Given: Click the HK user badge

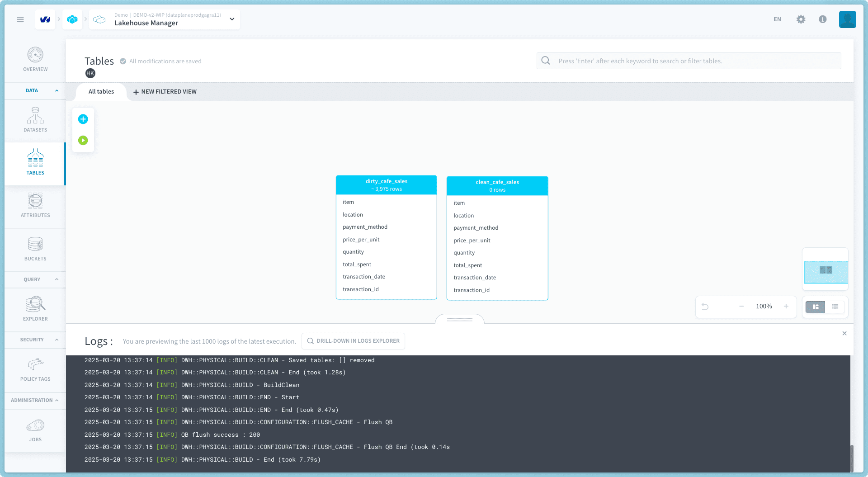Looking at the screenshot, I should 90,73.
